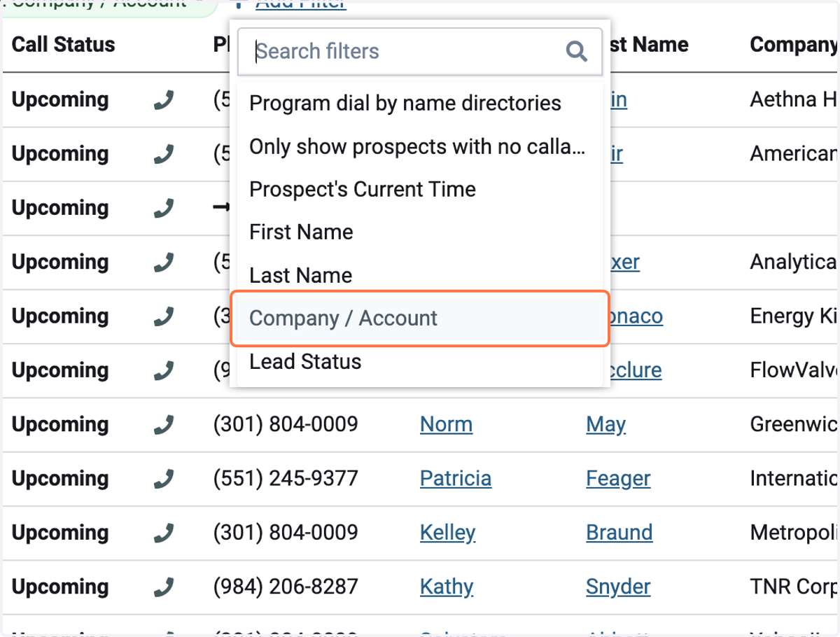The width and height of the screenshot is (840, 637).
Task: Click phone number in Kelley Braund row
Action: 286,533
